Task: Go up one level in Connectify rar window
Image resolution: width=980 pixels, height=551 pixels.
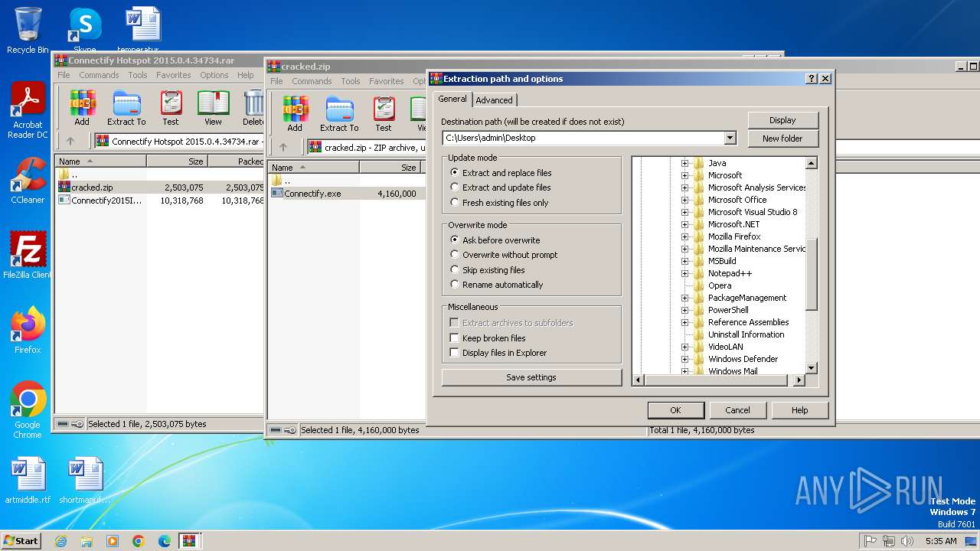Action: (x=70, y=141)
